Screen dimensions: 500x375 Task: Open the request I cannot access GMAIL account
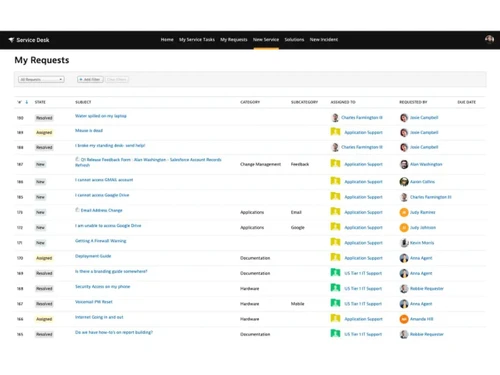pyautogui.click(x=104, y=180)
